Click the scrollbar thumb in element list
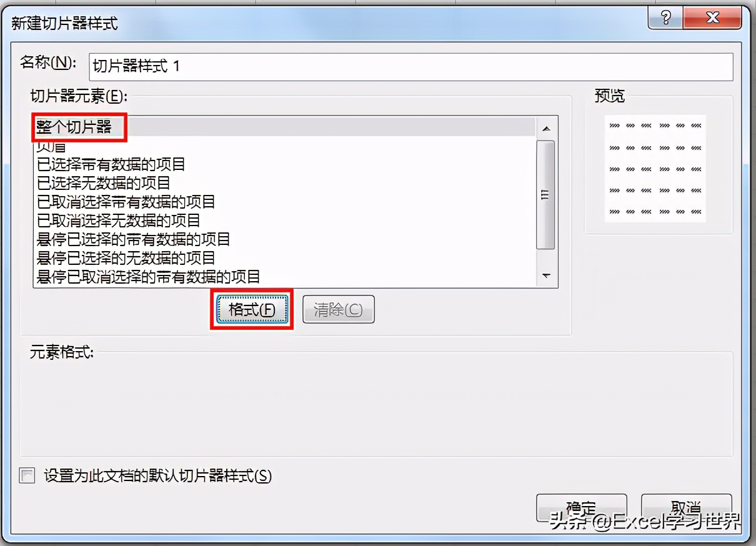 click(x=546, y=195)
